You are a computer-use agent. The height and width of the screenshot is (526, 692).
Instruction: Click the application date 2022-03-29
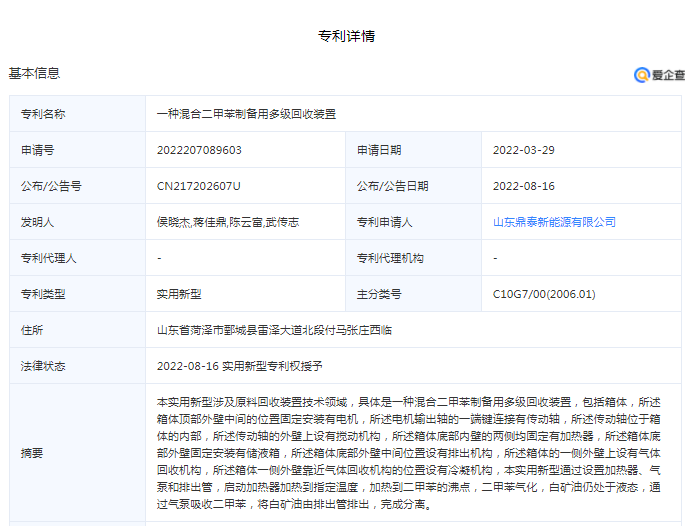pyautogui.click(x=524, y=150)
